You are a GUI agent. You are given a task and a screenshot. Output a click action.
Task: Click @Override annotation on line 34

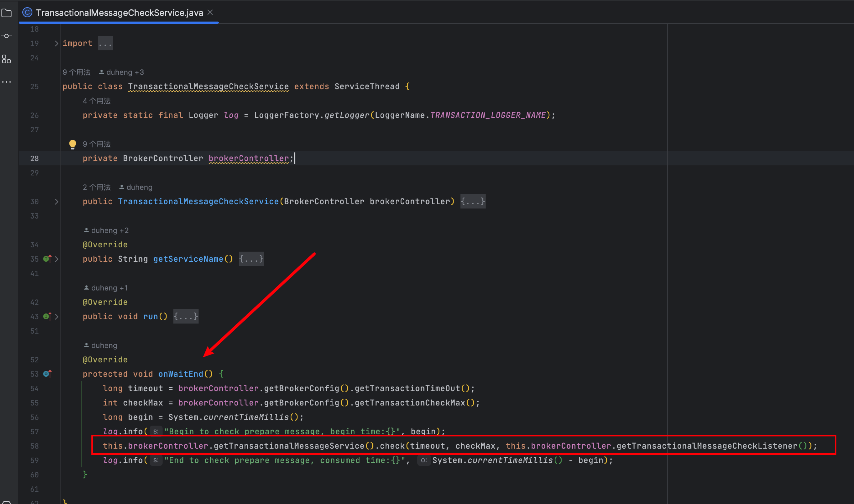click(x=105, y=245)
